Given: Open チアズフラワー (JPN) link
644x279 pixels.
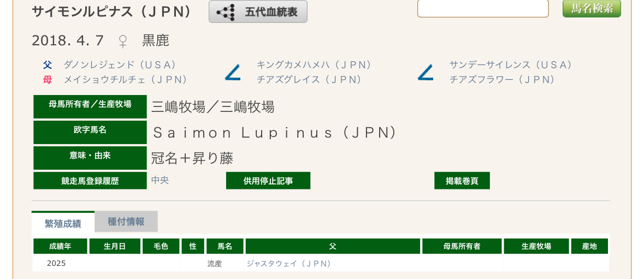Looking at the screenshot, I should click(503, 80).
